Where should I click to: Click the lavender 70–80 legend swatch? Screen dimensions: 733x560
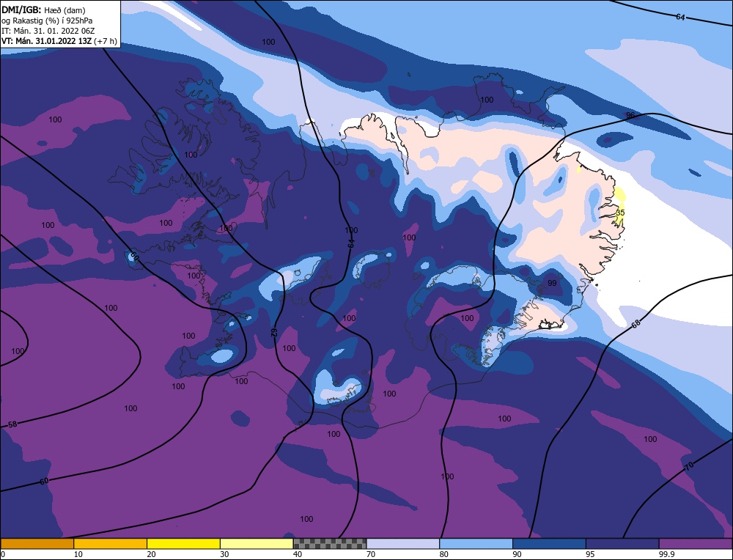[x=403, y=544]
